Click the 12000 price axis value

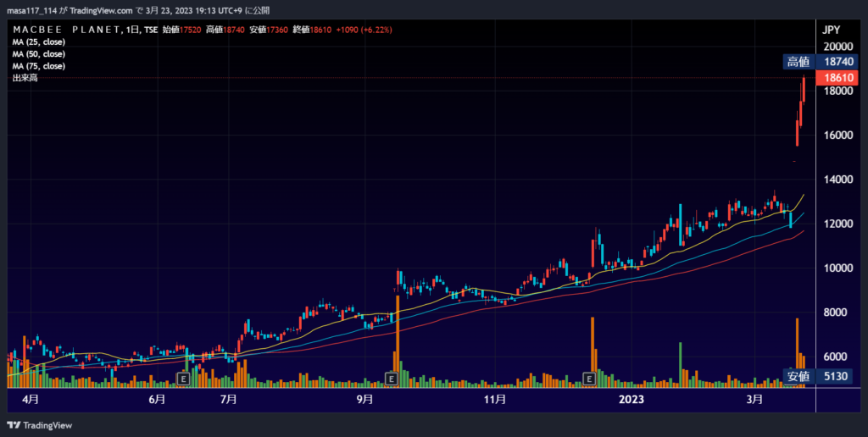pyautogui.click(x=838, y=224)
